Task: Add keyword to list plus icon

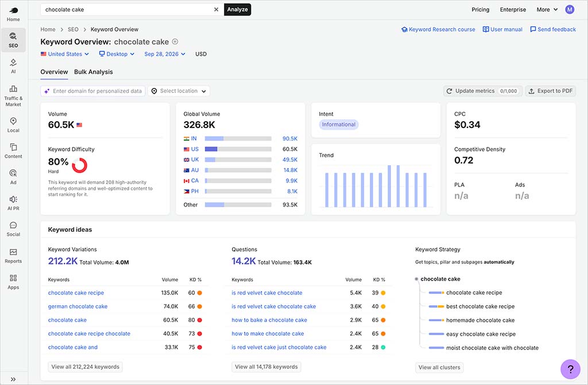Action: [x=175, y=42]
